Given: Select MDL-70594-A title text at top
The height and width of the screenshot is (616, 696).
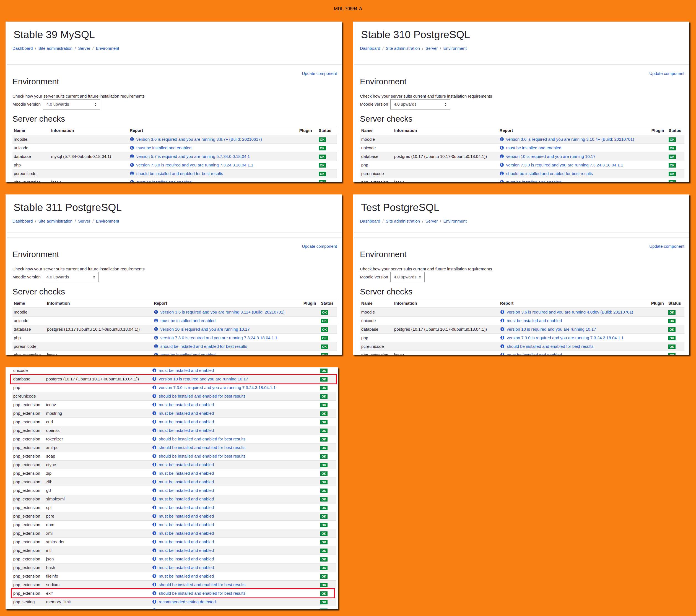Looking at the screenshot, I should (x=348, y=9).
